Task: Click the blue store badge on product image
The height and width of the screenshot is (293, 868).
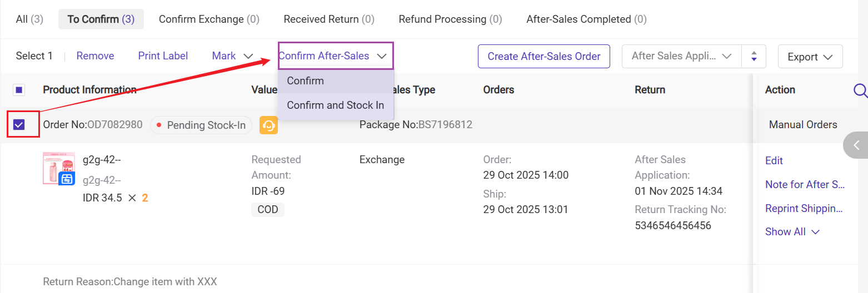Action: tap(67, 178)
